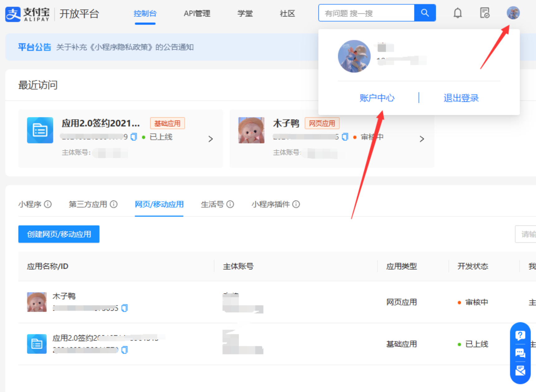Open the 平台公告 privacy policy announcement
The width and height of the screenshot is (536, 392).
[125, 47]
